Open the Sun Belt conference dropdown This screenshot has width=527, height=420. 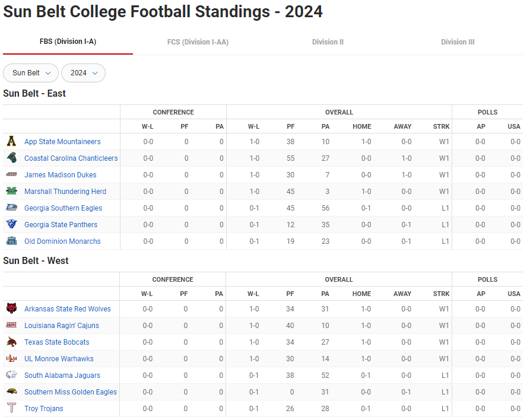(31, 73)
